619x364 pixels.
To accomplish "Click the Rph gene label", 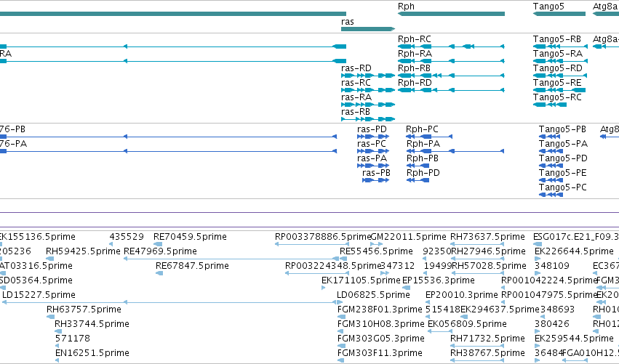I will [406, 7].
